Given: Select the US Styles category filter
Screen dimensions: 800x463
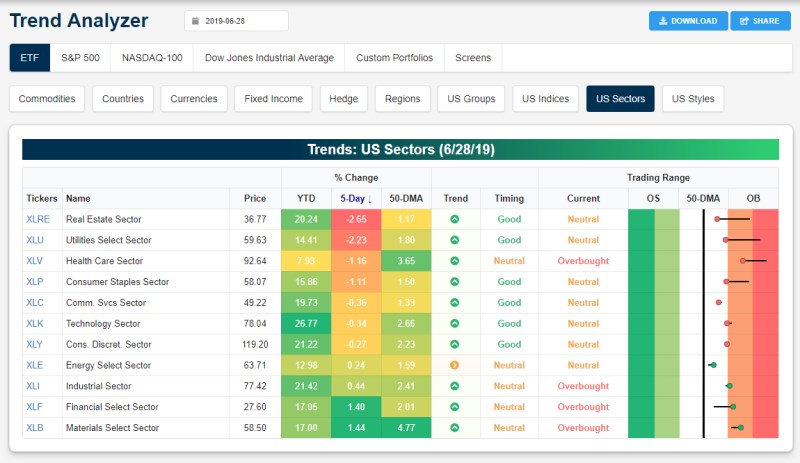Looking at the screenshot, I should click(x=693, y=99).
